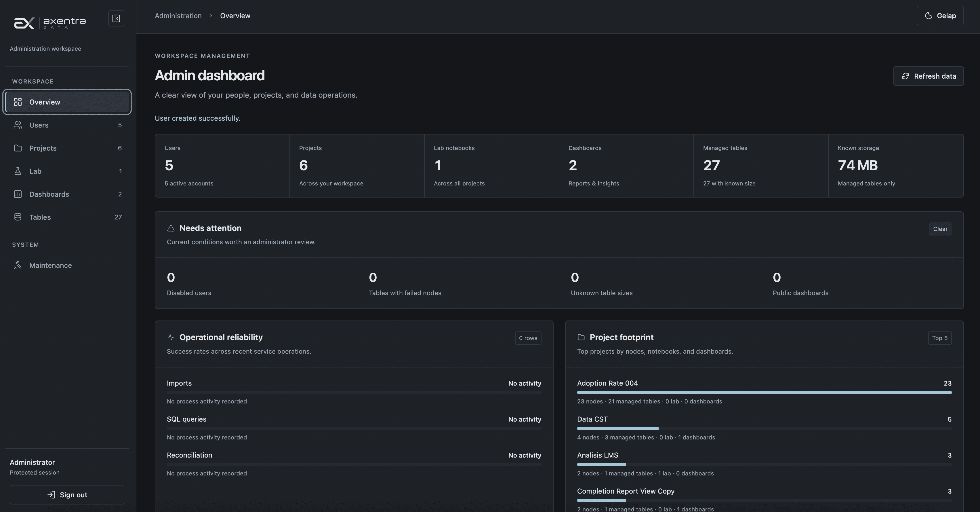Click the Analisis LMS progress bar

(x=764, y=464)
